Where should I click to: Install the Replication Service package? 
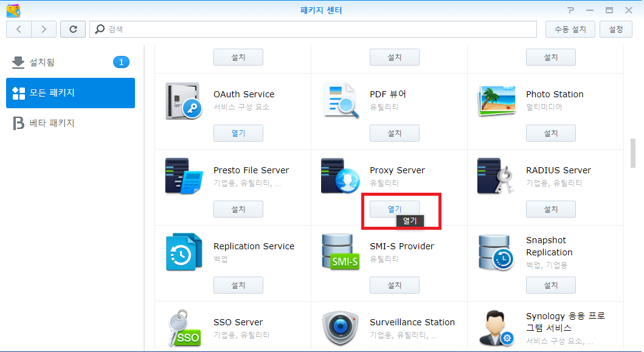click(x=238, y=285)
